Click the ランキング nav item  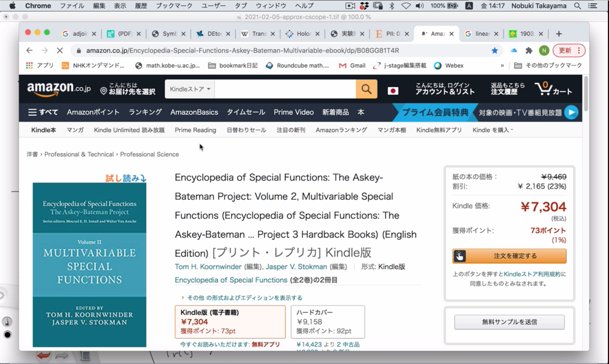pyautogui.click(x=145, y=112)
